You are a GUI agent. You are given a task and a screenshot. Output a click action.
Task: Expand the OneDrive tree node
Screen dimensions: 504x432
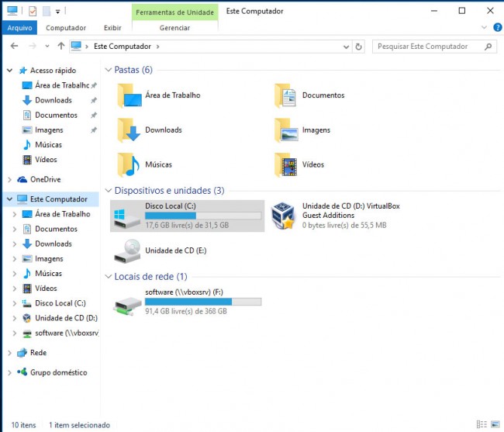9,179
